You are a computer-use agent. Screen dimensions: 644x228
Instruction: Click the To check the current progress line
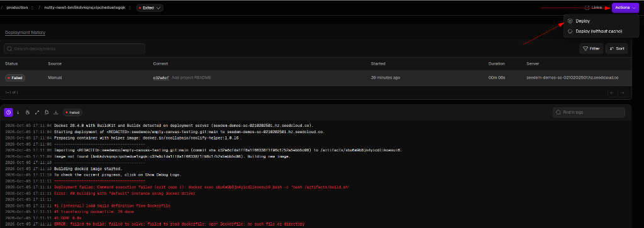point(118,175)
